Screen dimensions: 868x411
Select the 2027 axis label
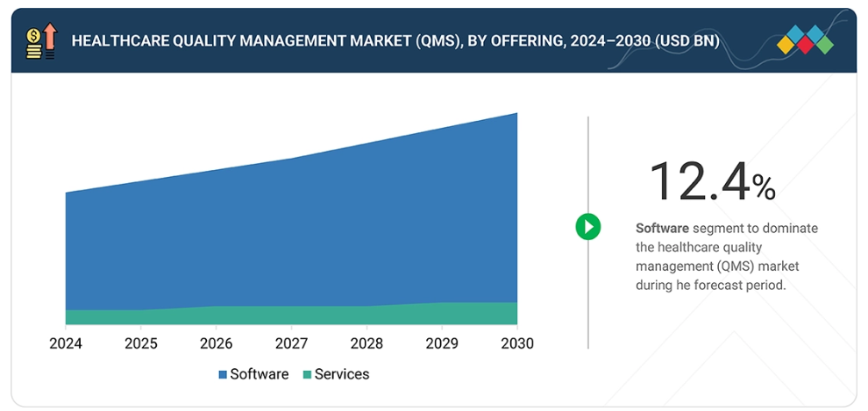tap(291, 344)
